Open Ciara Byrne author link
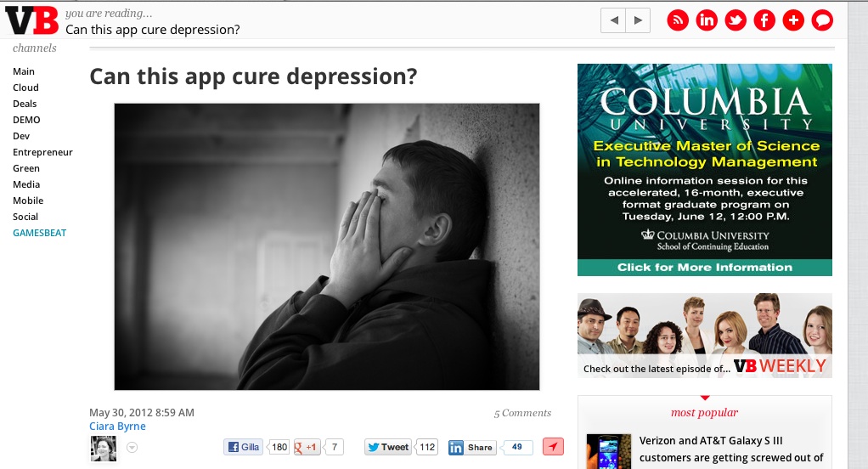868x469 pixels. [117, 426]
